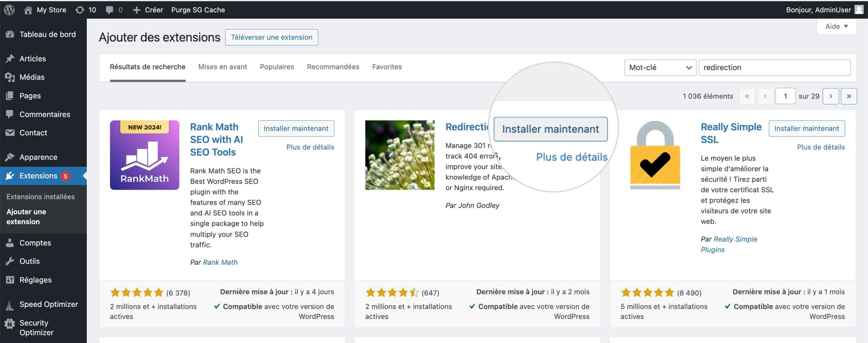Click the Commentaires bubble icon in sidebar
Screen dimensions: 868x343
click(x=10, y=114)
